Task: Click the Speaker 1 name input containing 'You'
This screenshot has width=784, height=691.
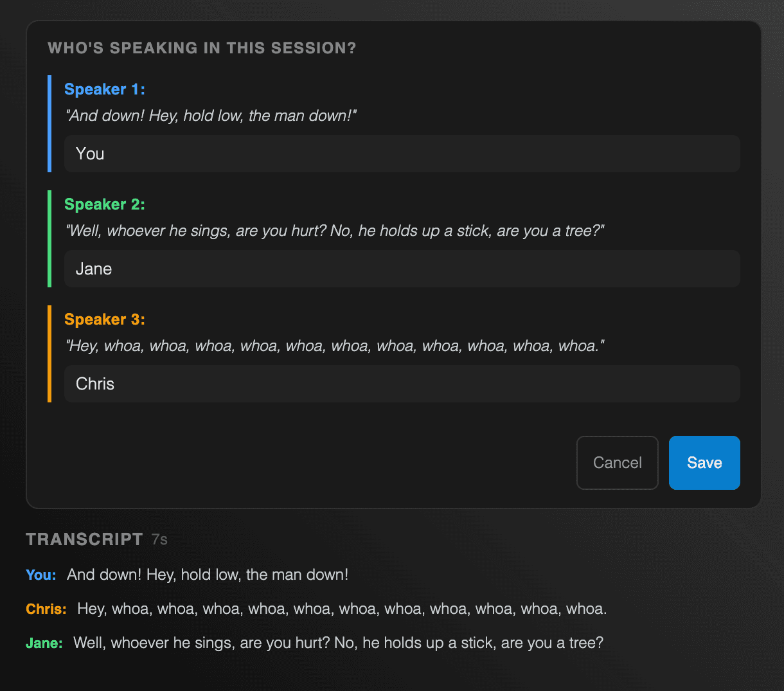Action: pyautogui.click(x=402, y=154)
